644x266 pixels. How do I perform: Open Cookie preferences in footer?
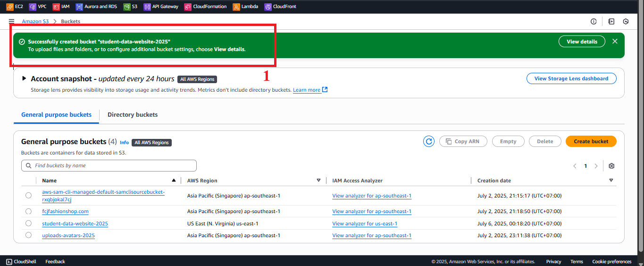click(x=612, y=261)
